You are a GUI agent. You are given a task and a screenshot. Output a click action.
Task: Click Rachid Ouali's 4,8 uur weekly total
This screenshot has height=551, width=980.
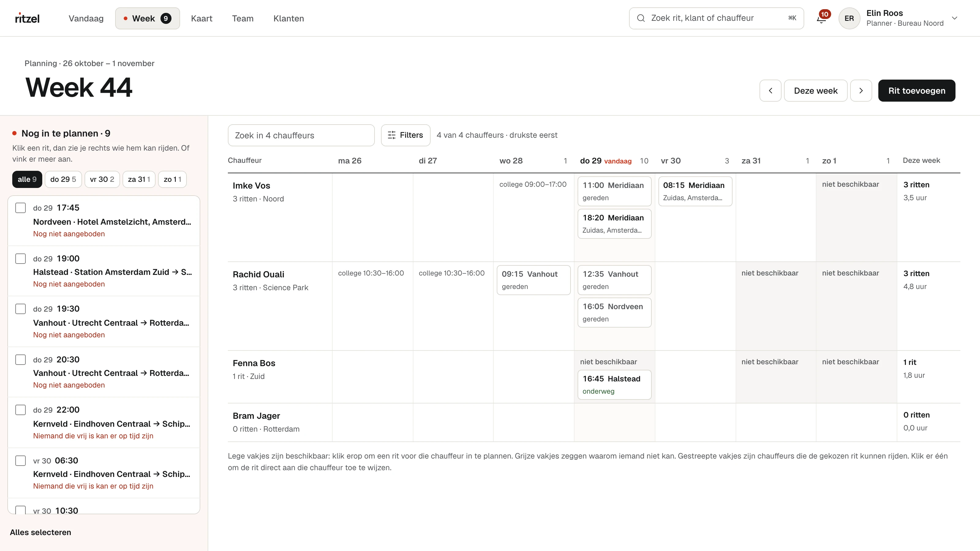coord(914,287)
